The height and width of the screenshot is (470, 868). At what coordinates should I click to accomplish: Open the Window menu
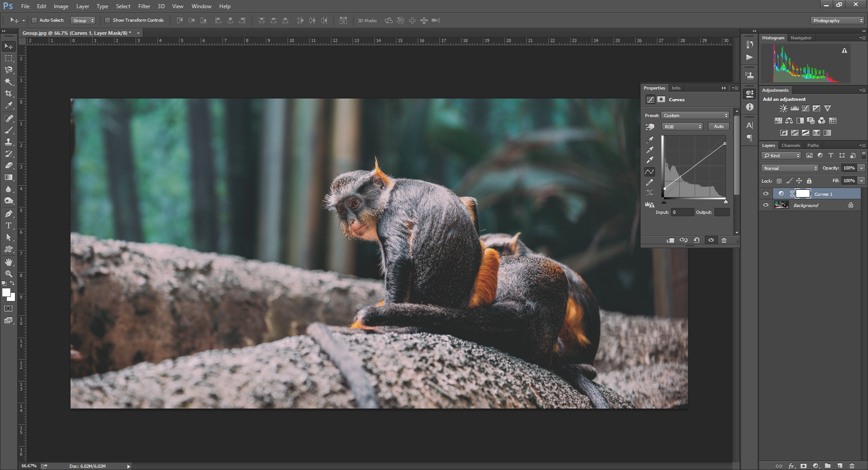201,6
